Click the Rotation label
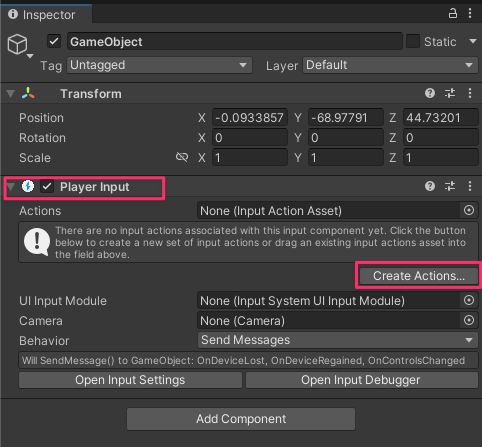The width and height of the screenshot is (482, 447). coord(42,138)
